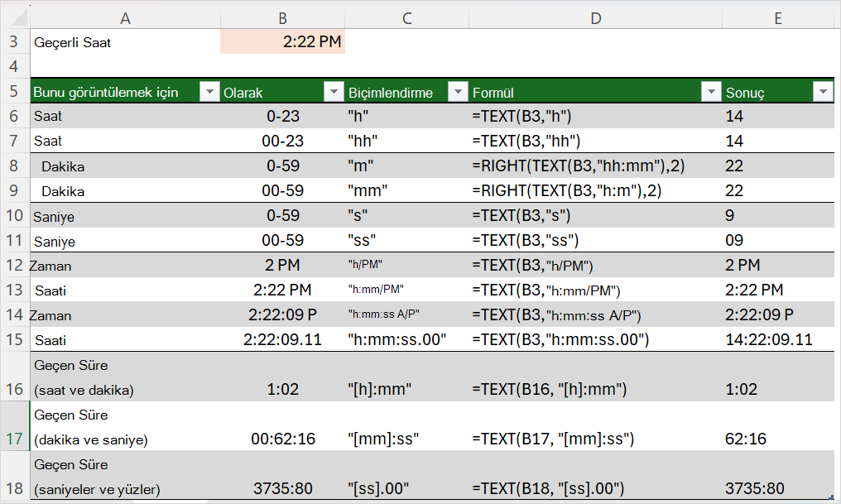Image resolution: width=841 pixels, height=504 pixels.
Task: Select the "[mm]:ss" format cell
Action: click(406, 426)
